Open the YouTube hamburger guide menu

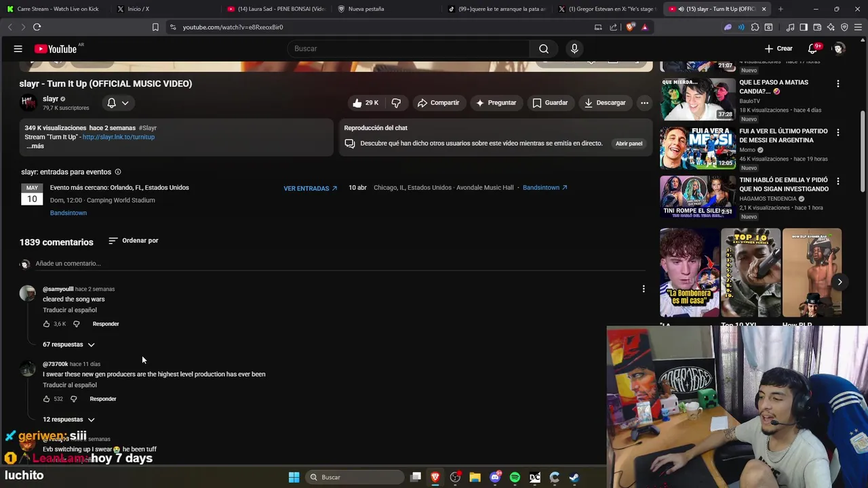point(18,49)
